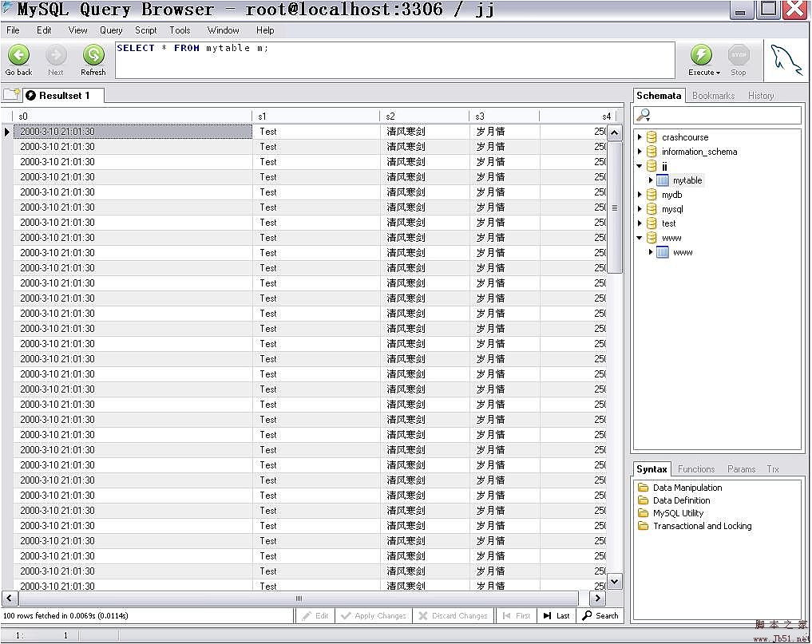The height and width of the screenshot is (644, 812).
Task: Click the MySQL dolphin logo icon
Action: pyautogui.click(x=785, y=59)
